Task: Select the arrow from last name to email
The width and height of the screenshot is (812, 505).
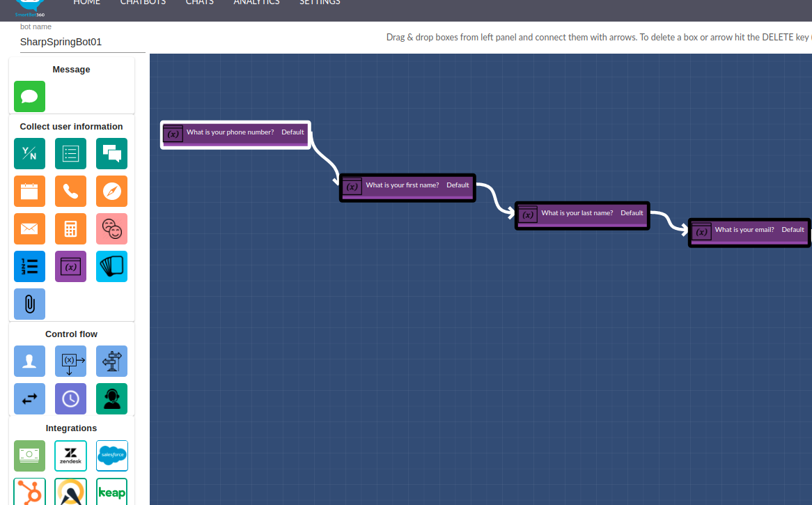Action: (x=669, y=222)
